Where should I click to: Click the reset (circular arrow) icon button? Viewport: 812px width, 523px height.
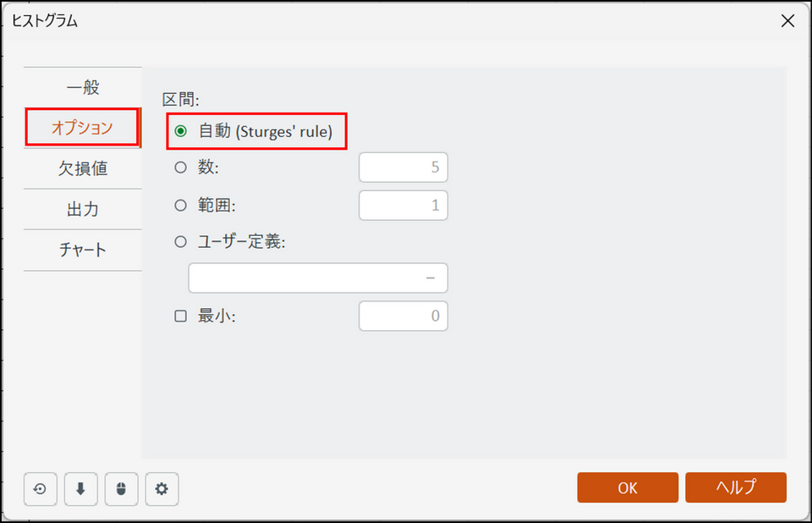pos(40,488)
